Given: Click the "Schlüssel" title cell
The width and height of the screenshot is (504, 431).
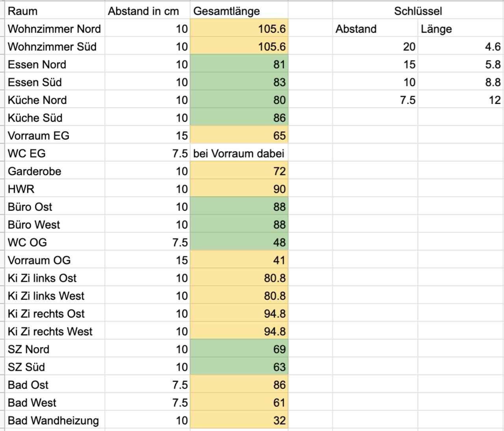Looking at the screenshot, I should click(x=418, y=11).
